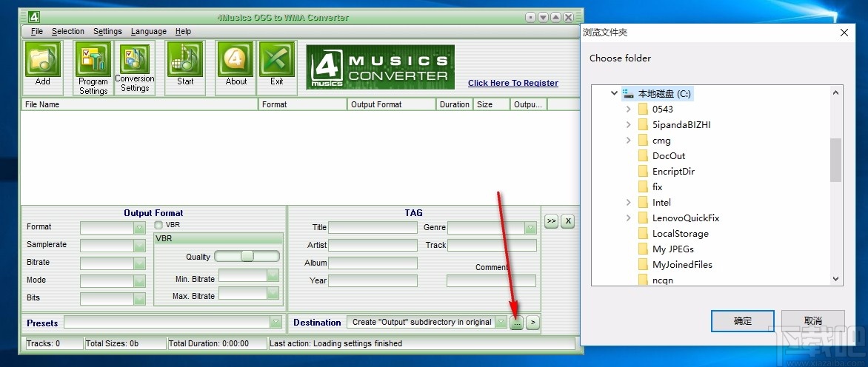This screenshot has width=868, height=367.
Task: Select the MyJoinedFiles folder
Action: pos(682,264)
